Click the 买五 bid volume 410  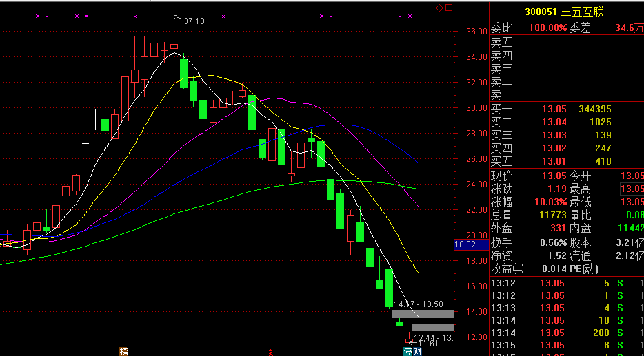pyautogui.click(x=602, y=161)
